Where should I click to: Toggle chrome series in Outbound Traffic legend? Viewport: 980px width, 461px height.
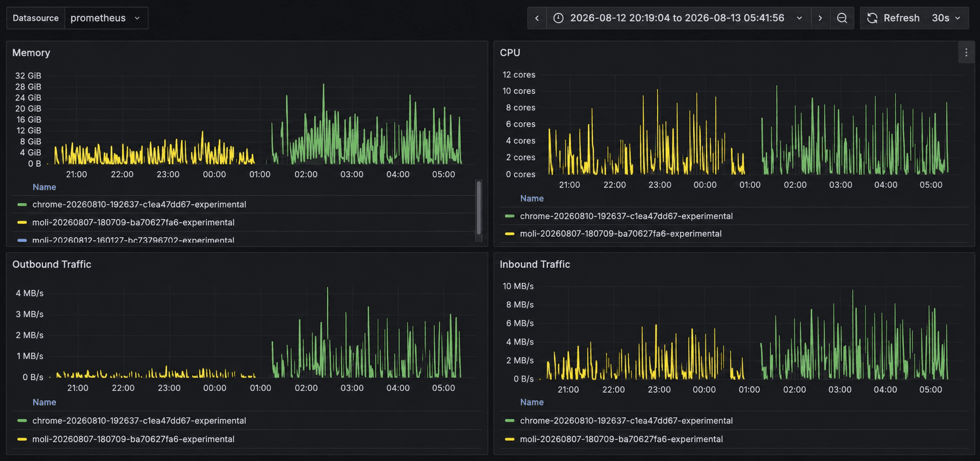(139, 421)
